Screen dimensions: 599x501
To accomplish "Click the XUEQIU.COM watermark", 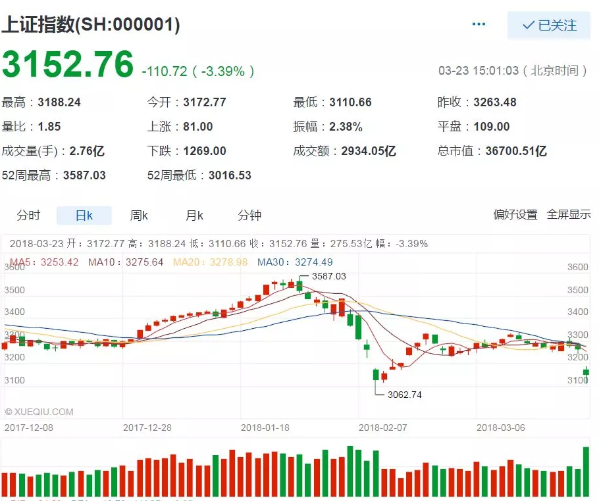I will [x=39, y=412].
